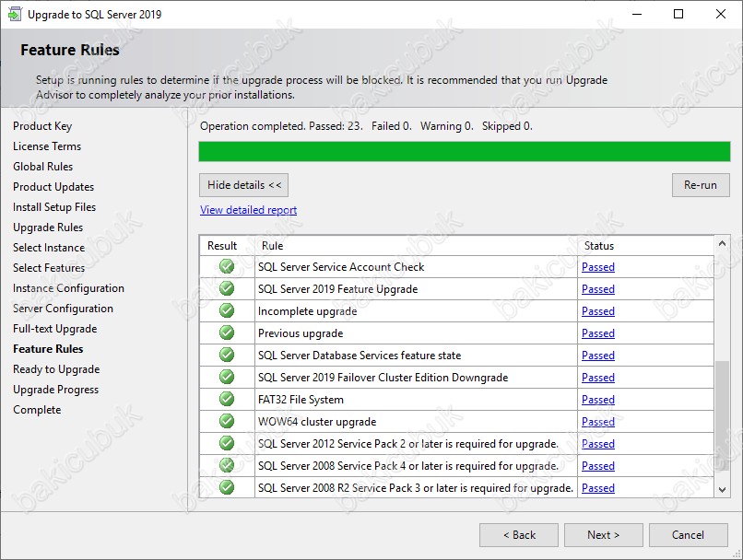Open Passed link for Previous upgrade
Viewport: 743px width, 560px height.
coord(598,333)
